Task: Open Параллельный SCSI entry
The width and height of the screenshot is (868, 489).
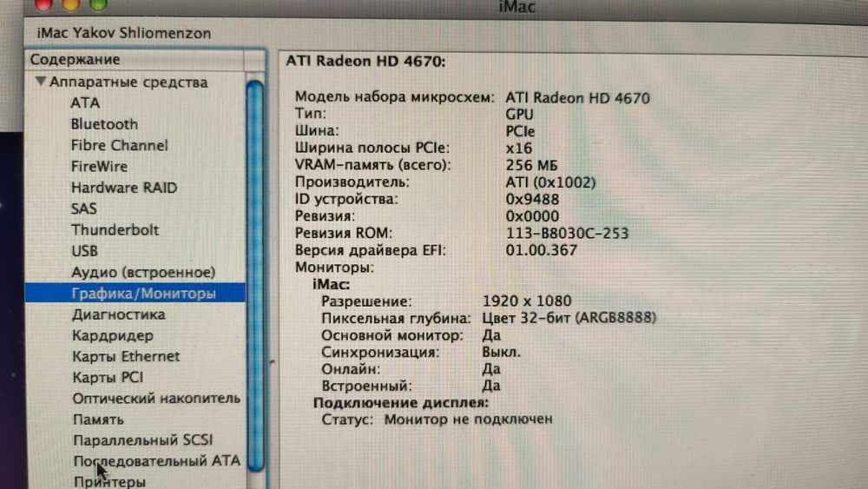Action: [x=143, y=439]
